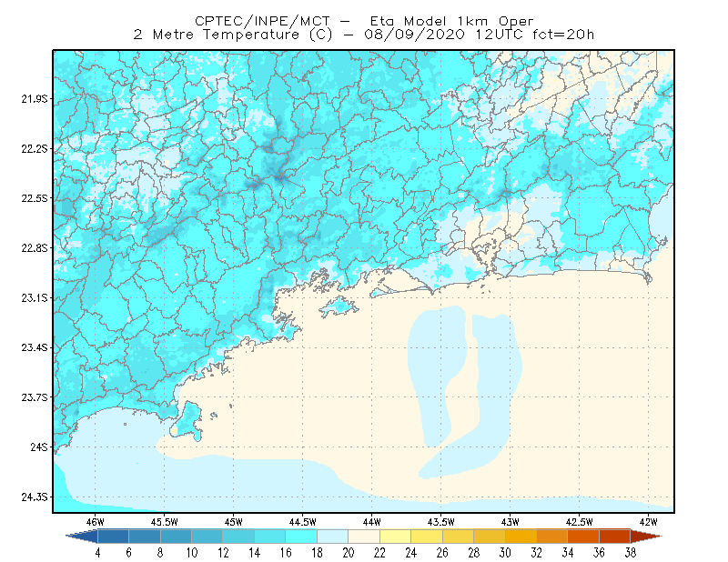Image resolution: width=728 pixels, height=562 pixels.
Task: Click the colorbar value label "20"
Action: [x=349, y=553]
